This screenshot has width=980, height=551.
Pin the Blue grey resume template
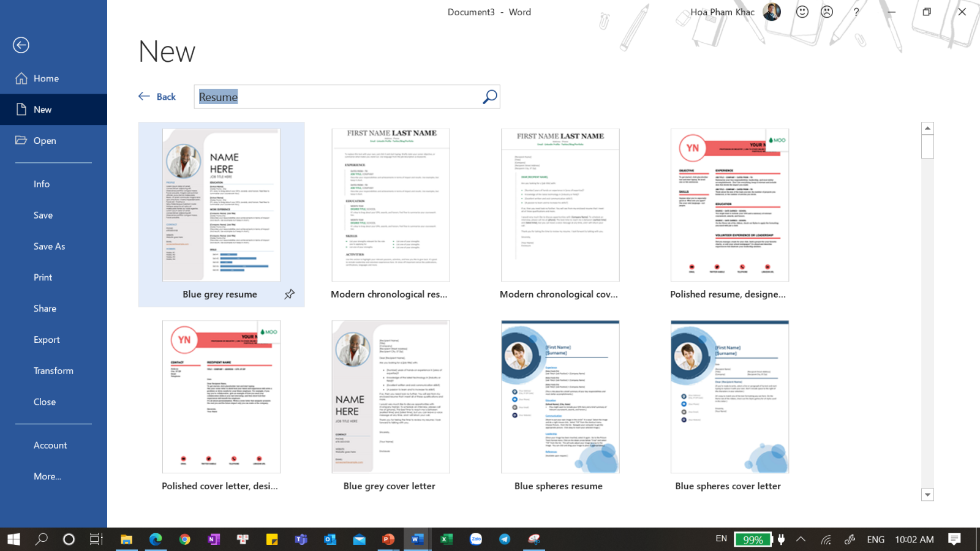pyautogui.click(x=290, y=294)
